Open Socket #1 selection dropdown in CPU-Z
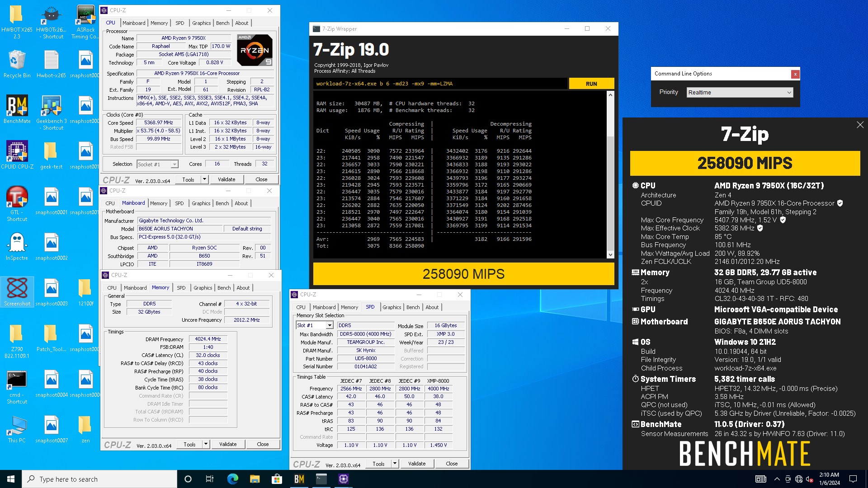The height and width of the screenshot is (488, 868). (157, 164)
